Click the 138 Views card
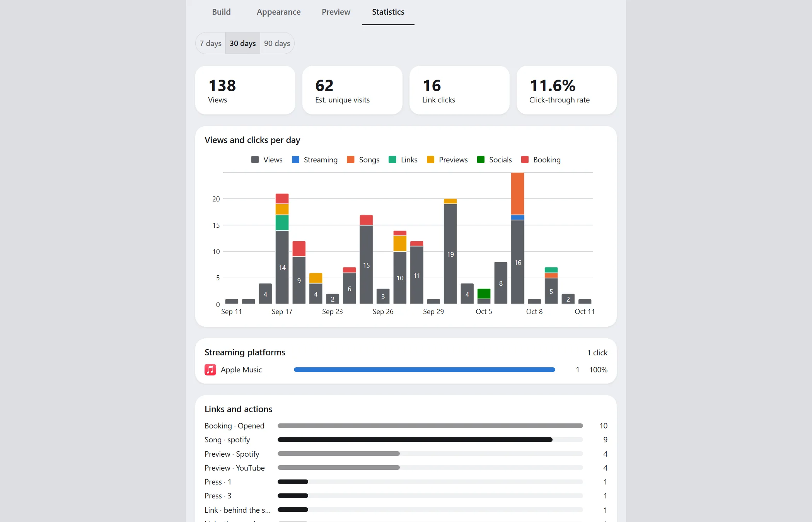 click(245, 90)
